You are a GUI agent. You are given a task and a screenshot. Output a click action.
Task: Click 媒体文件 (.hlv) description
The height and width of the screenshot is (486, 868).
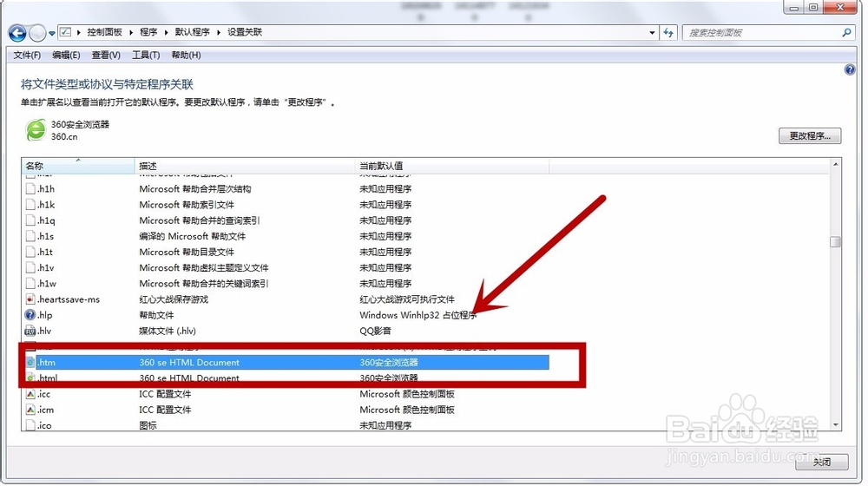tap(168, 331)
